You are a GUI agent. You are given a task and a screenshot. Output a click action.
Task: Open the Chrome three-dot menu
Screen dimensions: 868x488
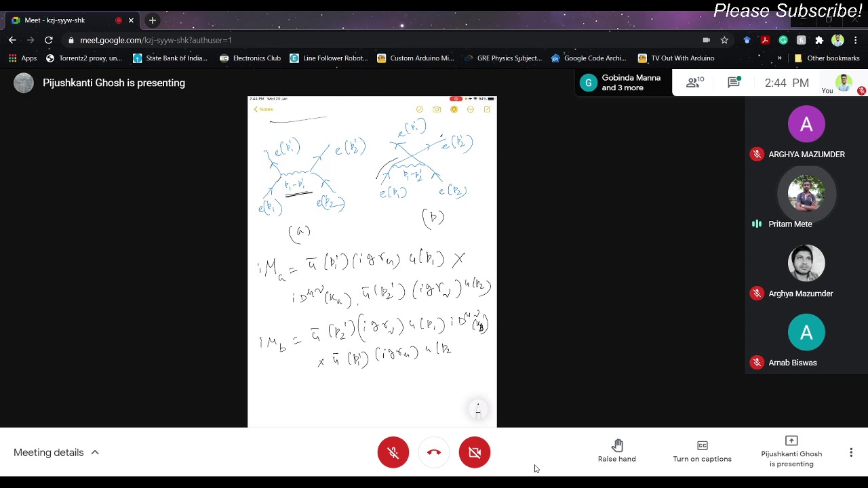coord(856,40)
